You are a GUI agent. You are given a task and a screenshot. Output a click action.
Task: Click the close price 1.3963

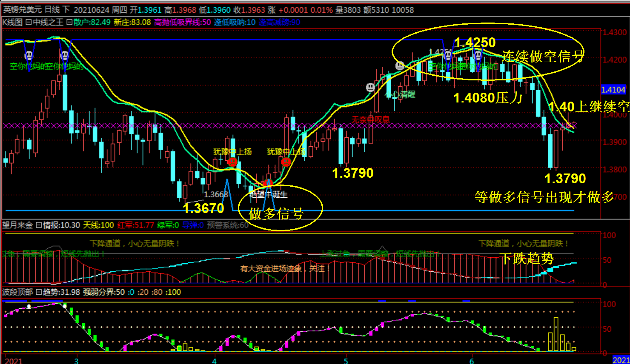(253, 9)
